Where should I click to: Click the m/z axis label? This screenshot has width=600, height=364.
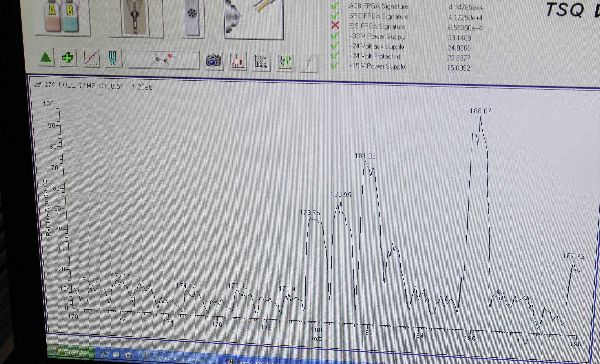(317, 339)
